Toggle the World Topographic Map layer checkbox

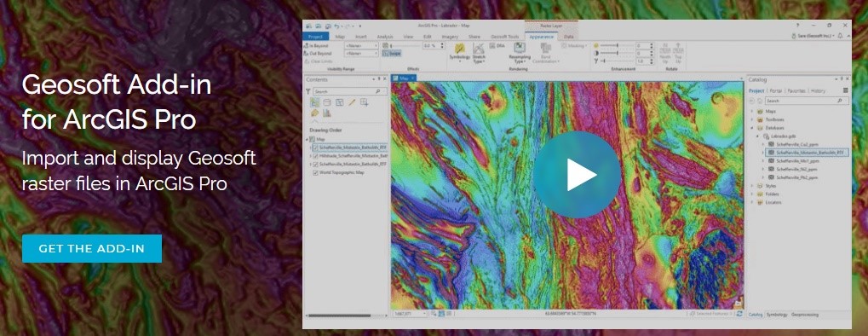pos(315,173)
